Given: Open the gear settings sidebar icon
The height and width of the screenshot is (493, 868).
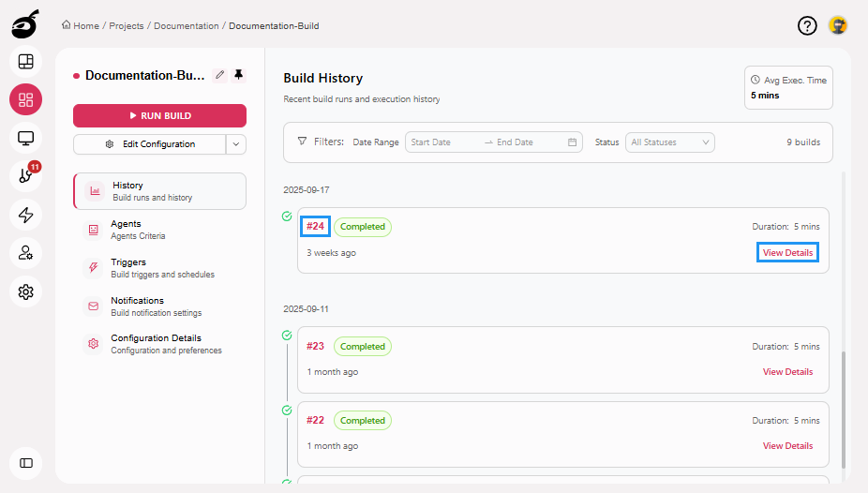Looking at the screenshot, I should click(25, 291).
